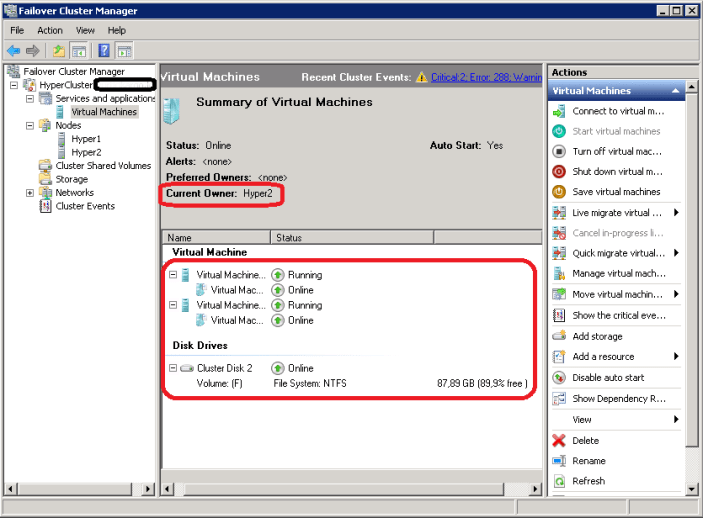
Task: Click the Add storage action icon
Action: 559,336
